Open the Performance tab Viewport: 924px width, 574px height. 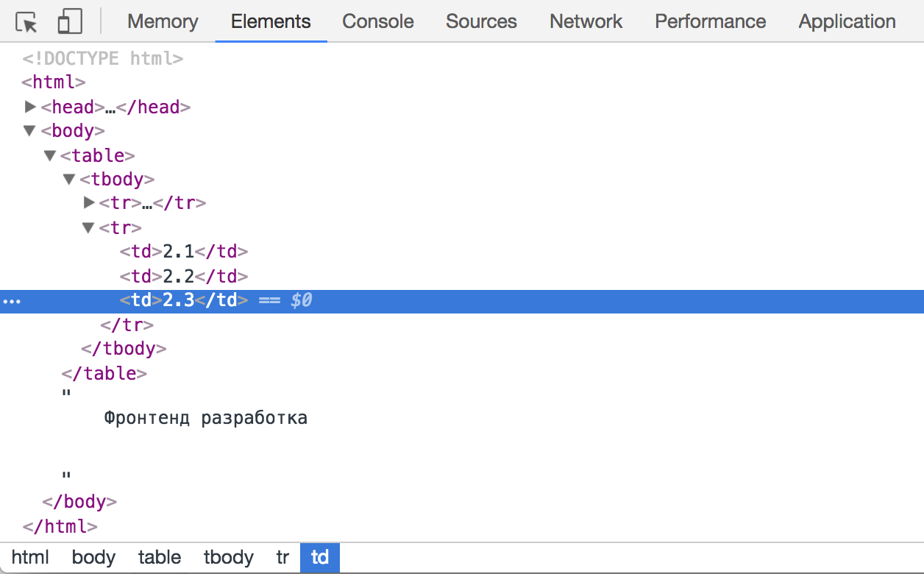(x=709, y=21)
